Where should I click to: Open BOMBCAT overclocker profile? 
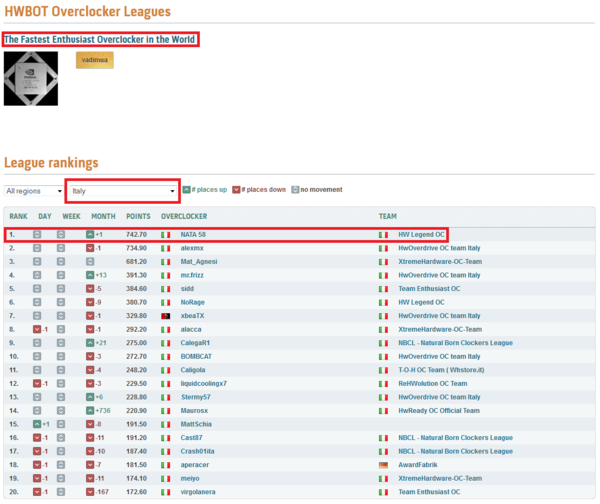coord(196,356)
